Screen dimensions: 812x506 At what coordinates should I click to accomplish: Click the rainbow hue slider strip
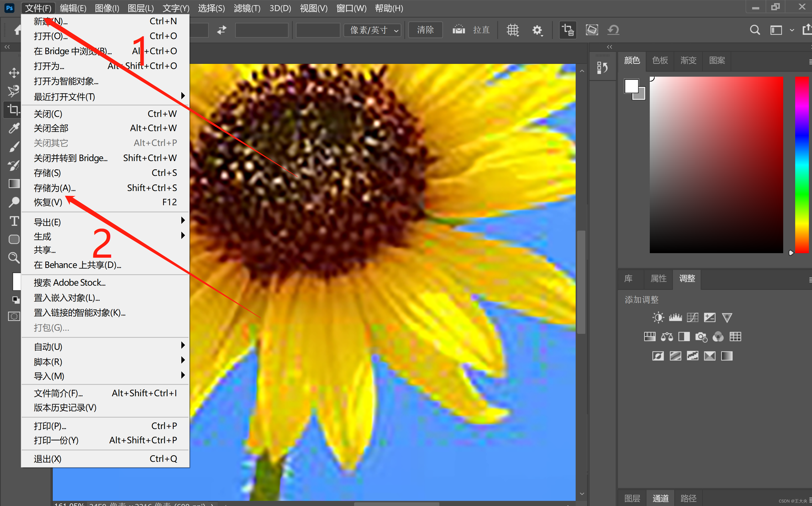pos(802,165)
